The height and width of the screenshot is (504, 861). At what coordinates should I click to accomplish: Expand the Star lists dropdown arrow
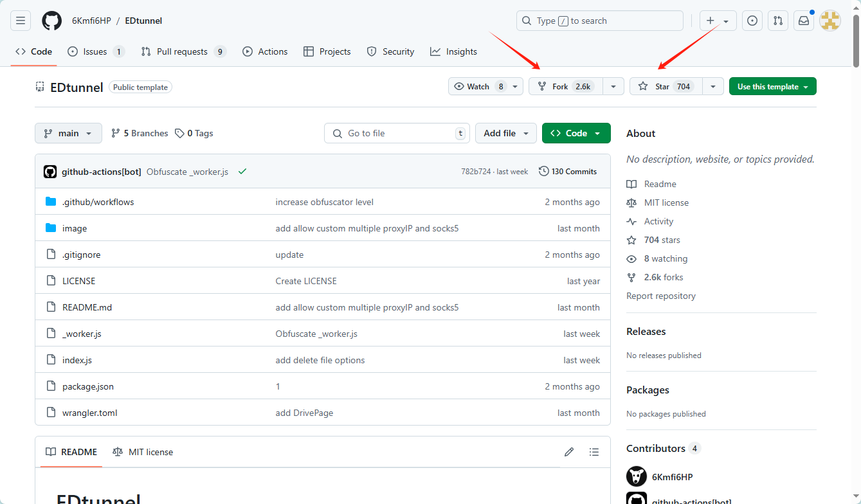tap(713, 86)
